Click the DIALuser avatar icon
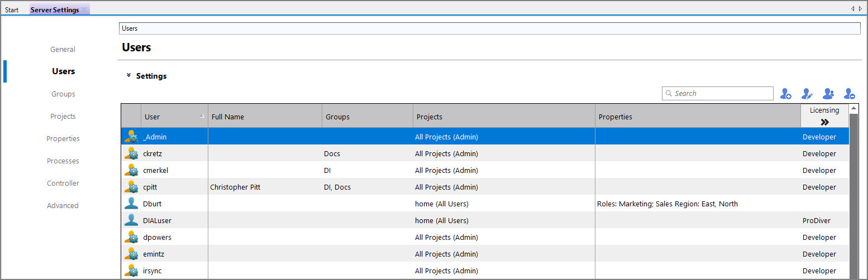The height and width of the screenshot is (280, 868). [131, 220]
